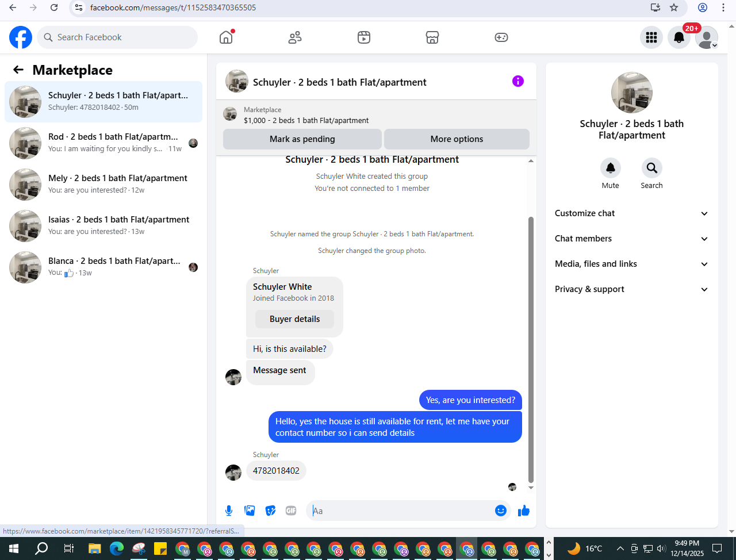Click the scroll up arrow of chat
The image size is (736, 560).
(531, 161)
